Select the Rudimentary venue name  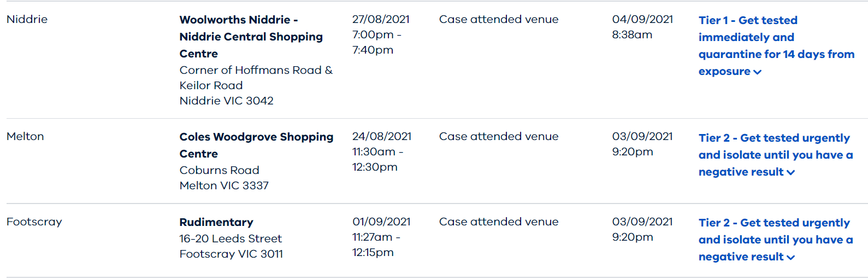pyautogui.click(x=216, y=222)
